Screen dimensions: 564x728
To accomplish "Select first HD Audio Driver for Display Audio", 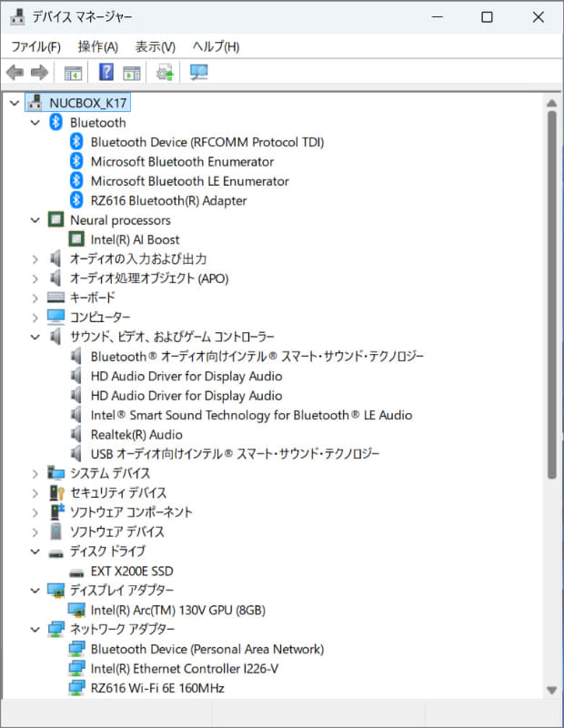I will click(186, 376).
